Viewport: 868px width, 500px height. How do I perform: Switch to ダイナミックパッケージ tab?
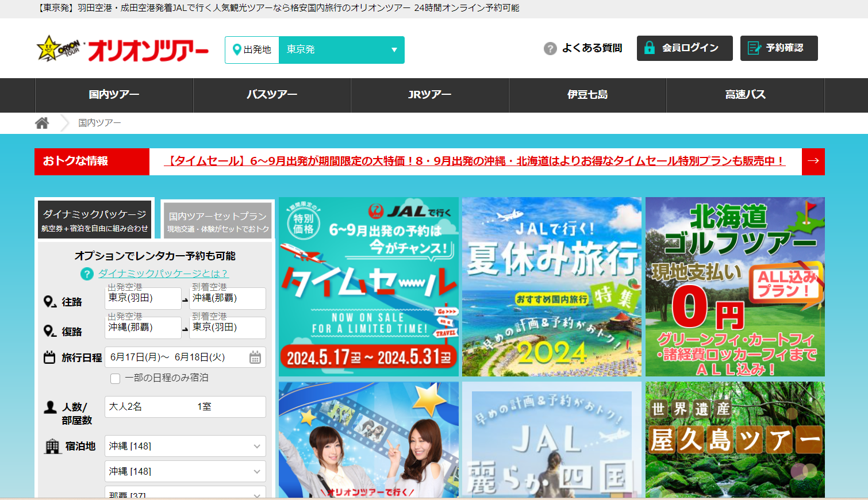[95, 220]
